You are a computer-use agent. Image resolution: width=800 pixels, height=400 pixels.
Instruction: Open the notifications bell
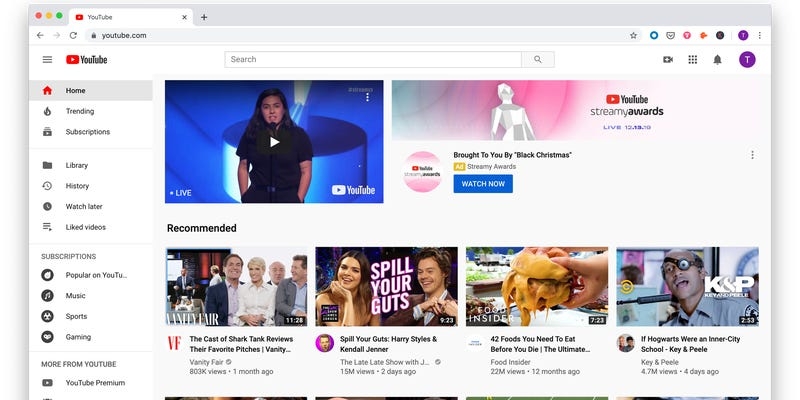(717, 60)
